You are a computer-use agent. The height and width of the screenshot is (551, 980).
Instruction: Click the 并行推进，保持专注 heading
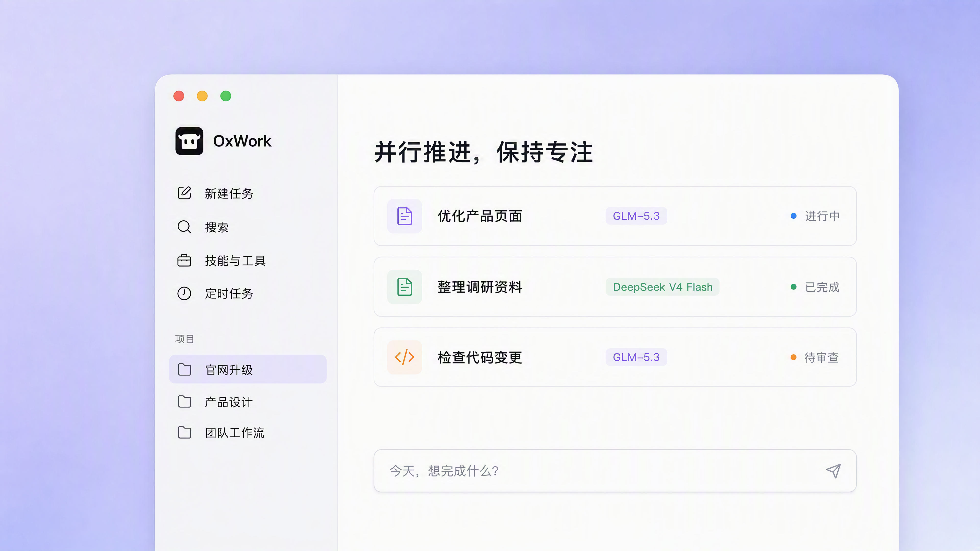click(x=484, y=152)
